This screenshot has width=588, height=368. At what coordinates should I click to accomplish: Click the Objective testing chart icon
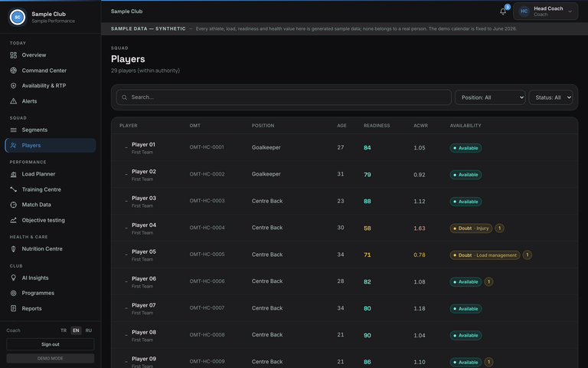coord(14,220)
